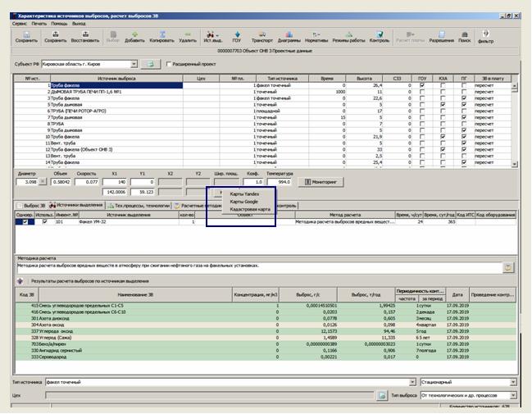532x414 pixels.
Task: Click the Поиск toolbar icon
Action: tap(464, 35)
